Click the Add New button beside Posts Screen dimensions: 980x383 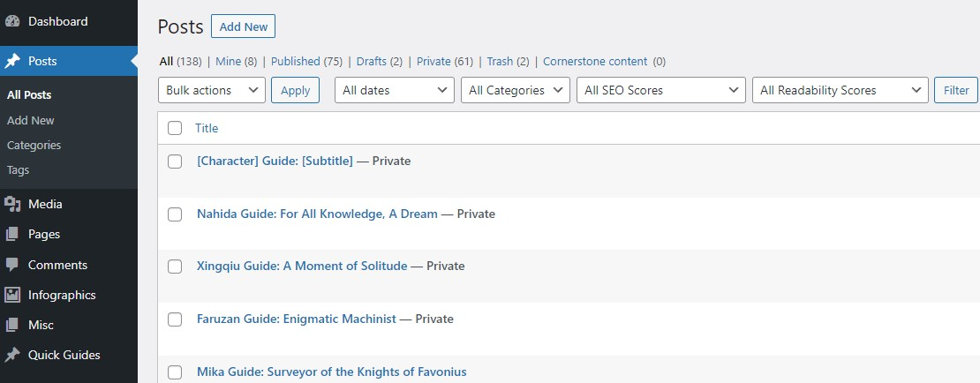point(243,26)
